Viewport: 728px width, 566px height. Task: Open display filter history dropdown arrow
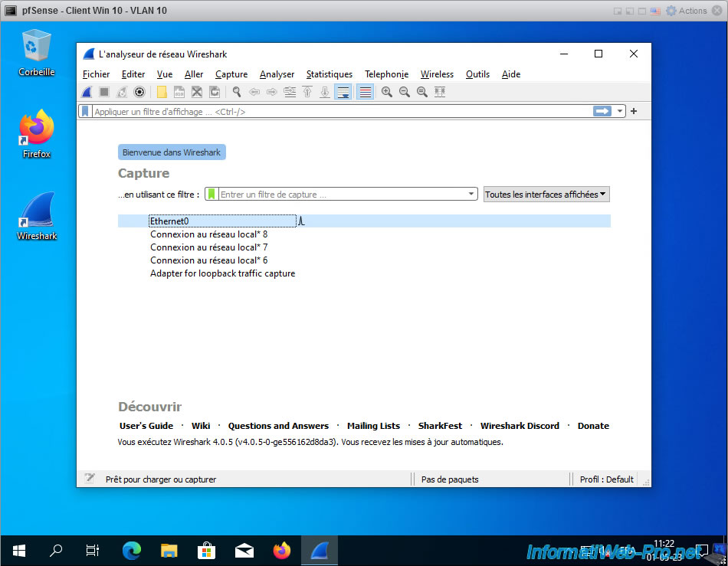(x=620, y=111)
